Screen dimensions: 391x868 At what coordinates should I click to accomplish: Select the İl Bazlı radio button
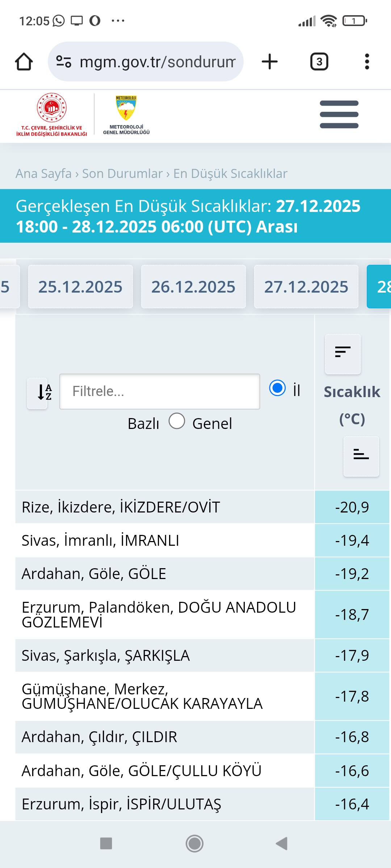[278, 388]
